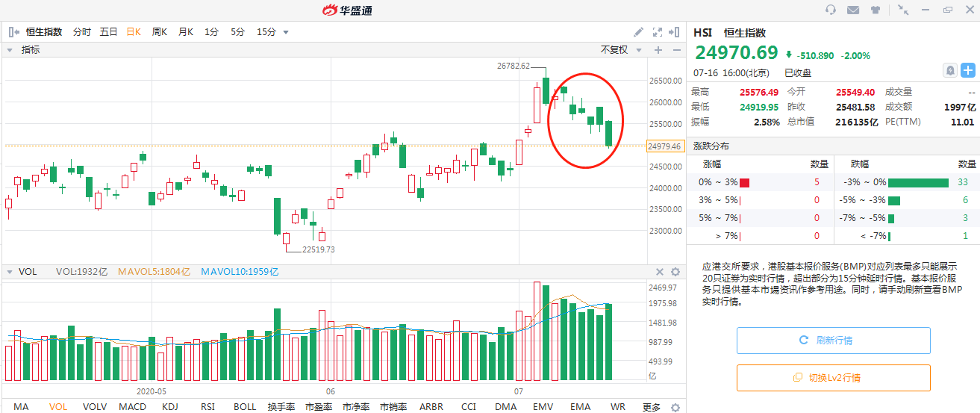Collapse the left sidebar panel
980x413 pixels.
13,32
